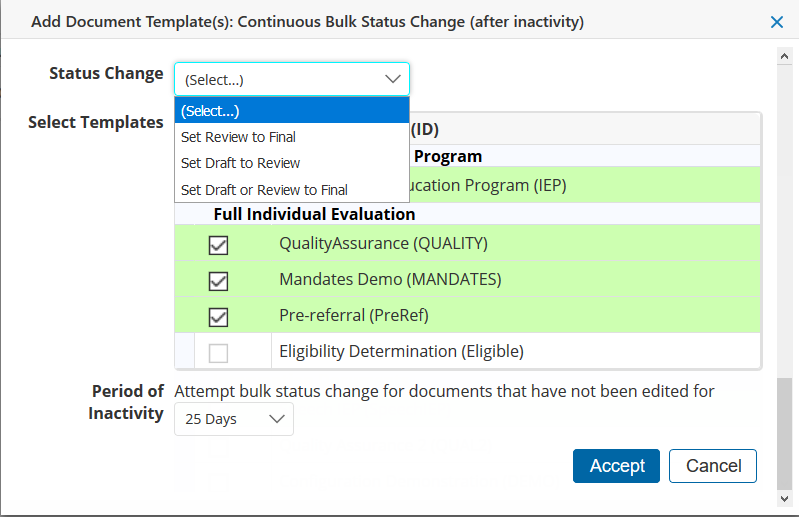Close the Add Document Template dialog
The height and width of the screenshot is (517, 799).
pos(777,22)
